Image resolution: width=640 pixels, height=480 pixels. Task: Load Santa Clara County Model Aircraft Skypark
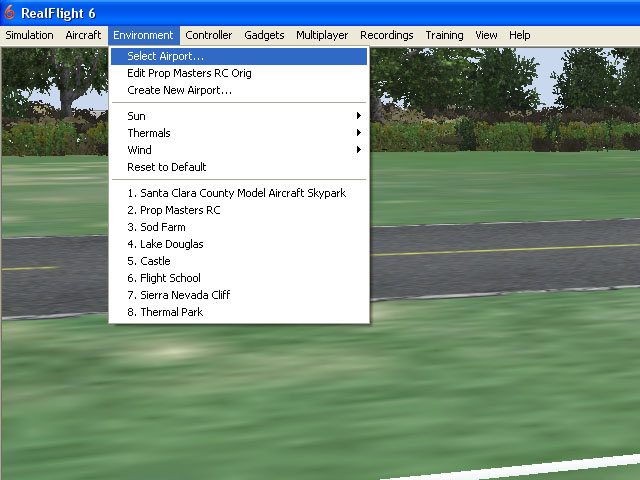239,193
